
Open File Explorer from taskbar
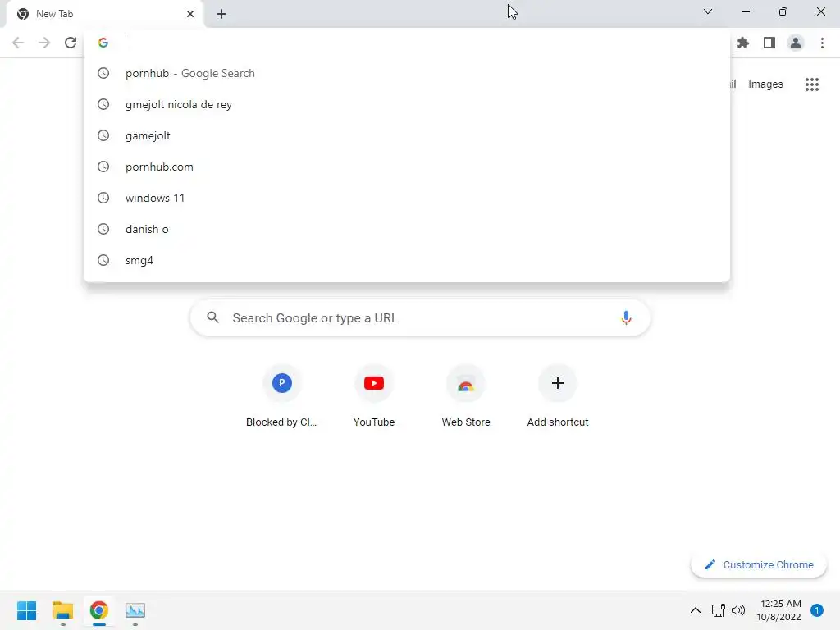click(63, 610)
